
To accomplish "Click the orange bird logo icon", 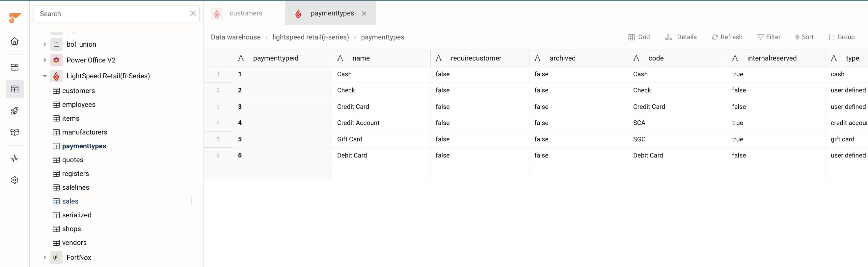I will coord(14,18).
